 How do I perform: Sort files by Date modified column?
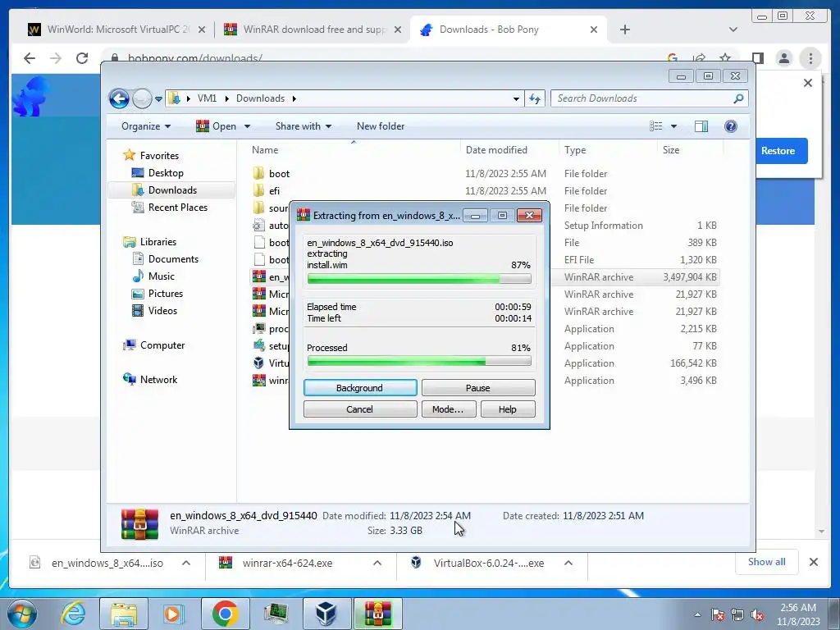click(496, 151)
